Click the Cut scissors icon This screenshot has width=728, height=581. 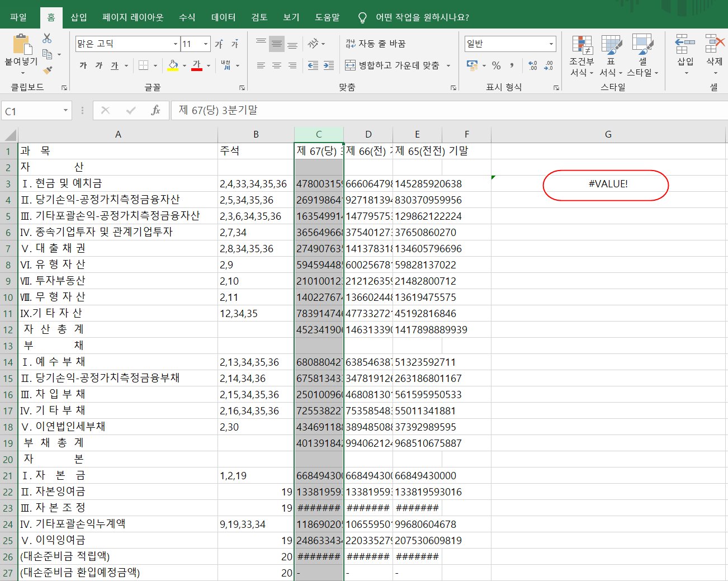[x=47, y=38]
